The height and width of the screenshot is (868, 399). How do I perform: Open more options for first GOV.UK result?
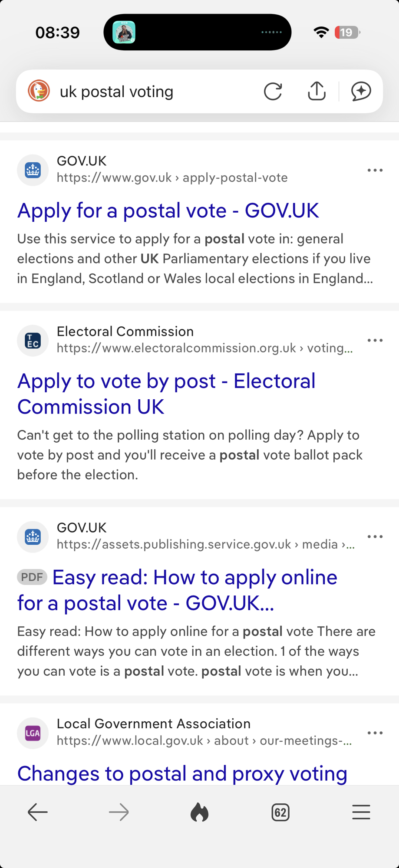pos(375,170)
